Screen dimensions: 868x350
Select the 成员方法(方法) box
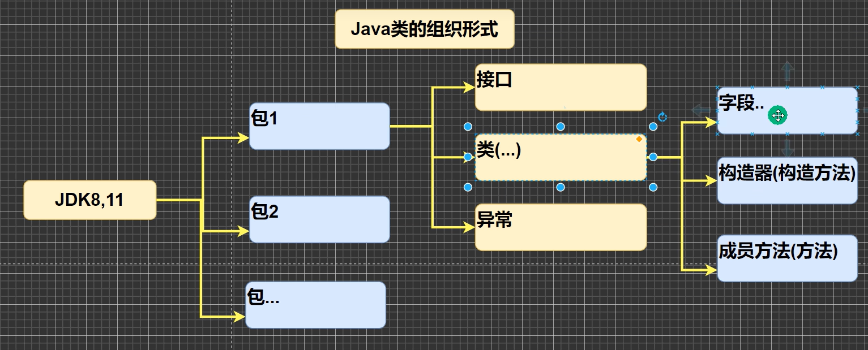[786, 260]
